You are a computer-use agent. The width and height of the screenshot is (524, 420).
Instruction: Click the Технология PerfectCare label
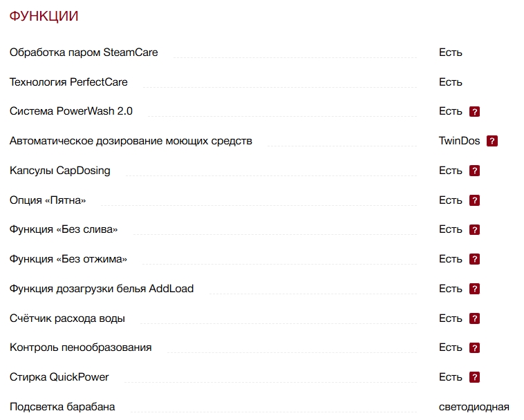point(68,82)
